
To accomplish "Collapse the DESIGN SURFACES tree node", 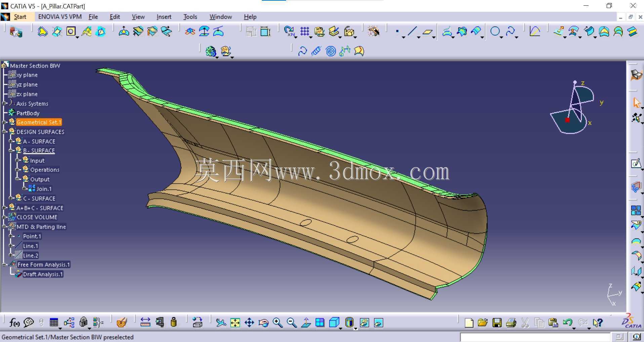I will click(x=4, y=132).
